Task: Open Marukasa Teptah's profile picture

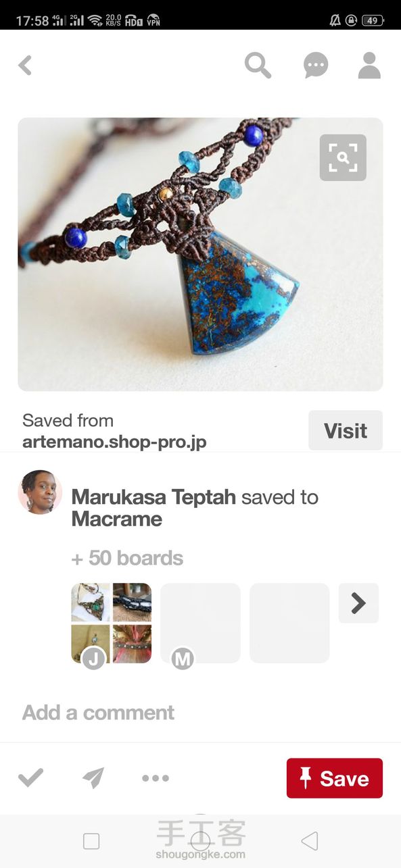Action: (x=40, y=492)
